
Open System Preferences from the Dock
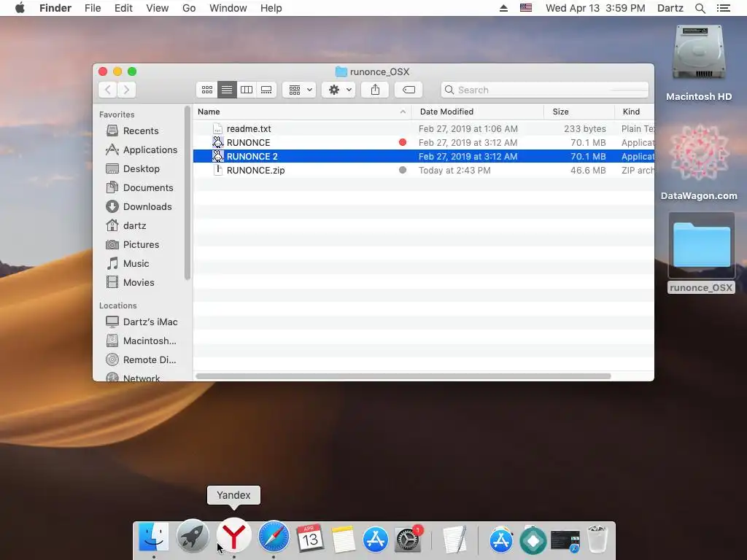tap(409, 540)
